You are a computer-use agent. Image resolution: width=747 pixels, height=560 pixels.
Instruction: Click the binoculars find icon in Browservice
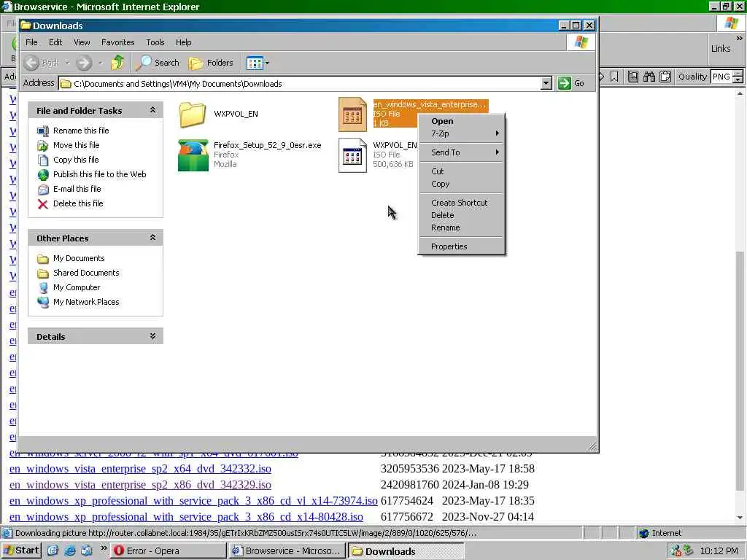649,77
